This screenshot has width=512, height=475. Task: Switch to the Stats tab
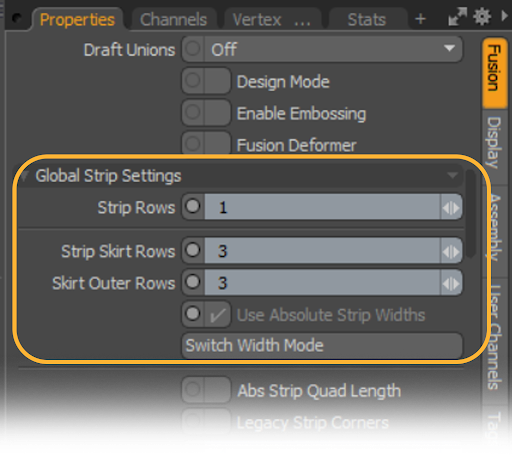(367, 19)
